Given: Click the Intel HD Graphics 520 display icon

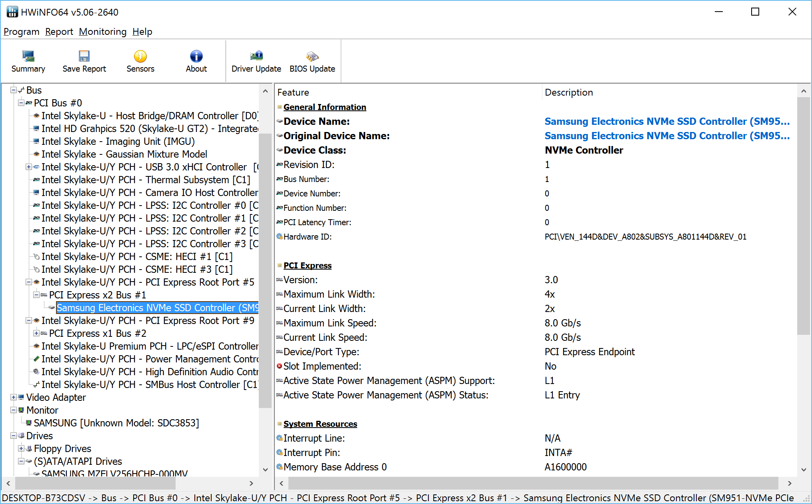Looking at the screenshot, I should 36,128.
